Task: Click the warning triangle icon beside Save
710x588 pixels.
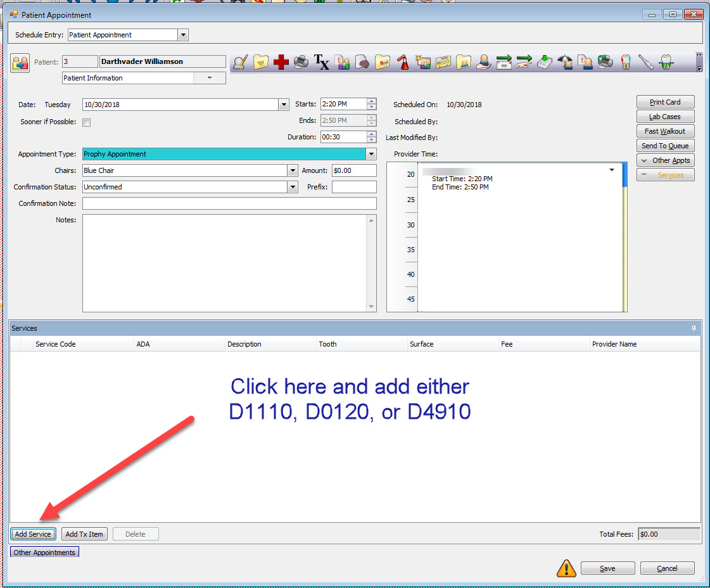Action: (566, 568)
